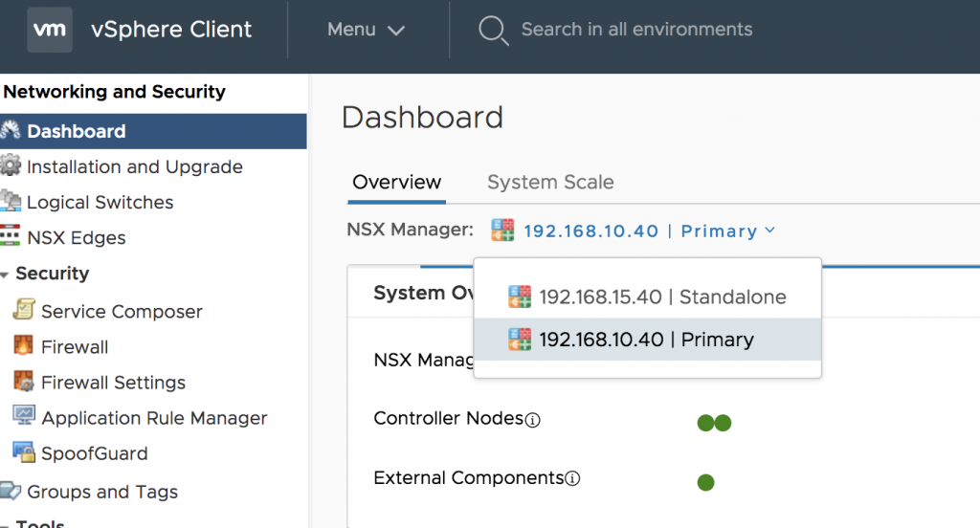Click the VMware vm logo
The image size is (980, 528).
point(50,30)
